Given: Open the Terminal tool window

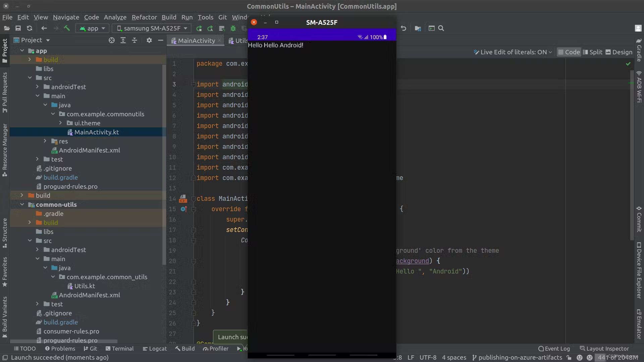Looking at the screenshot, I should [x=119, y=349].
